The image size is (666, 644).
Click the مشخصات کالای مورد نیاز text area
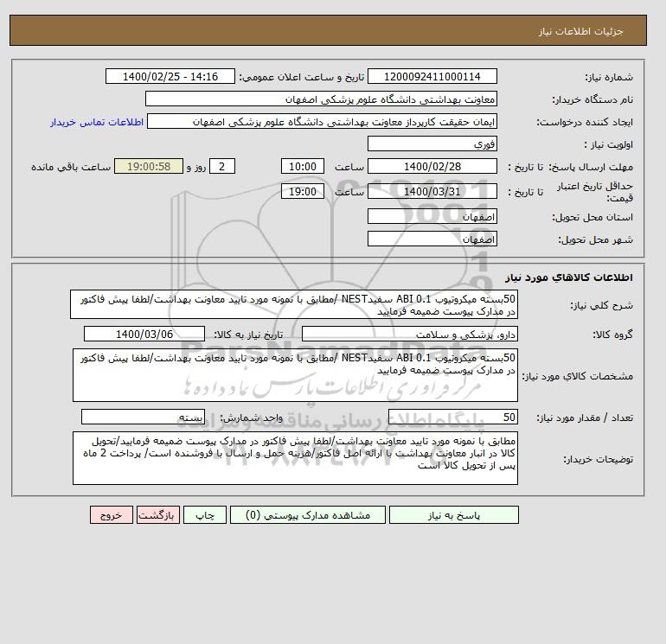tap(295, 375)
